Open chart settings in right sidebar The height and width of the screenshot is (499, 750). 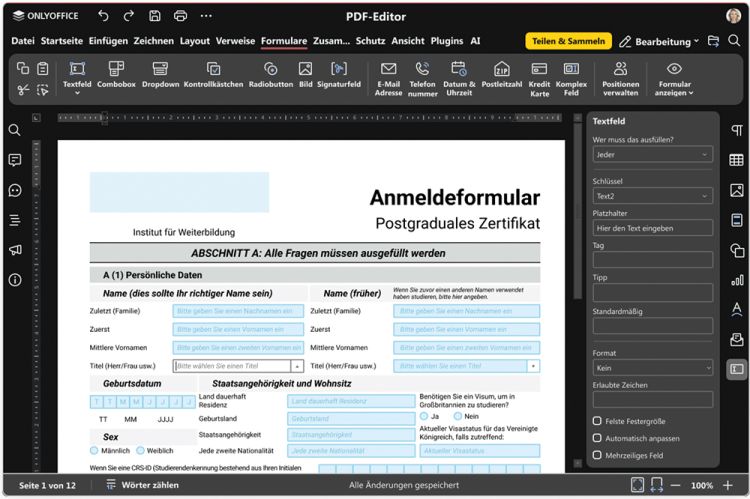(x=737, y=280)
